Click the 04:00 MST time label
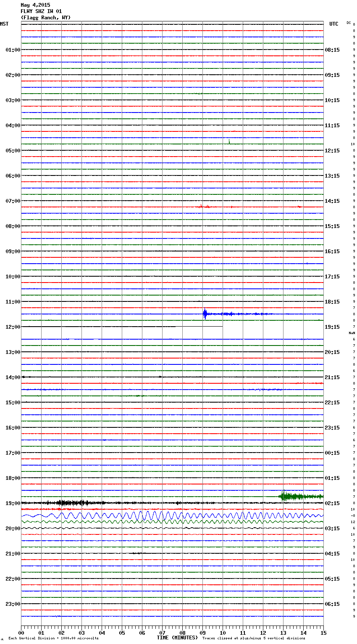This screenshot has width=357, height=644. coord(13,126)
